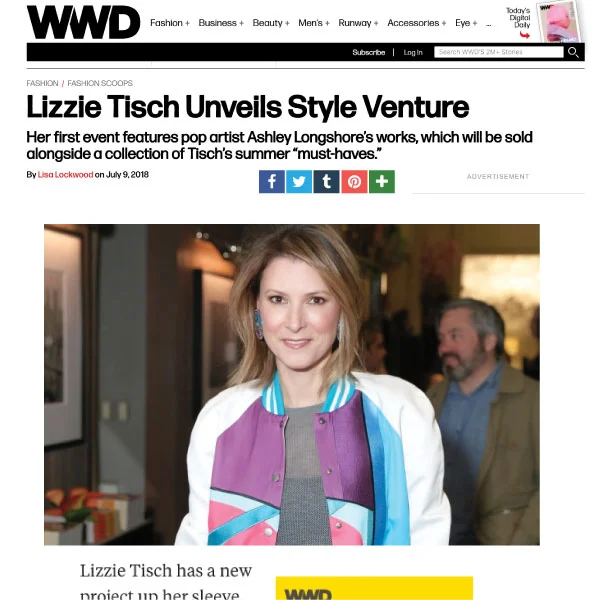Share article on Facebook
The width and height of the screenshot is (600, 600).
(272, 181)
